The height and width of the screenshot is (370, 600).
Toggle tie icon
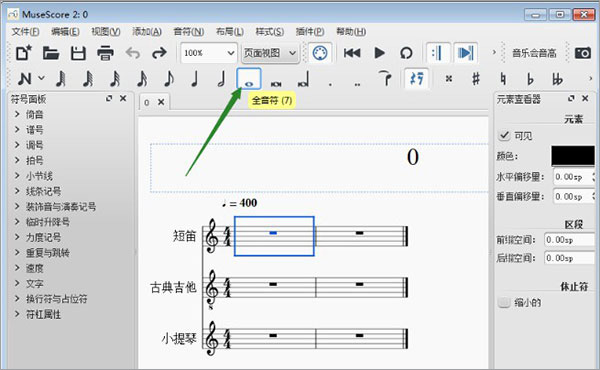click(385, 79)
